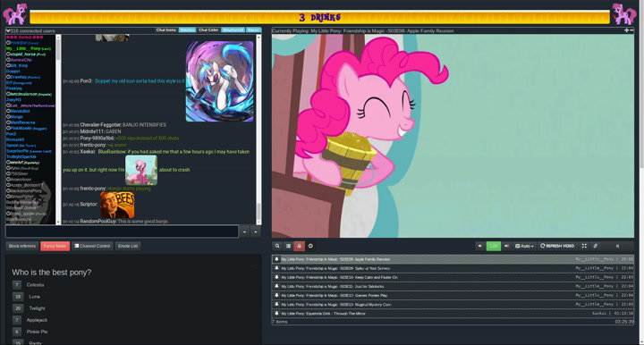The width and height of the screenshot is (644, 345).
Task: Open the playlist search magnifier icon
Action: (277, 246)
